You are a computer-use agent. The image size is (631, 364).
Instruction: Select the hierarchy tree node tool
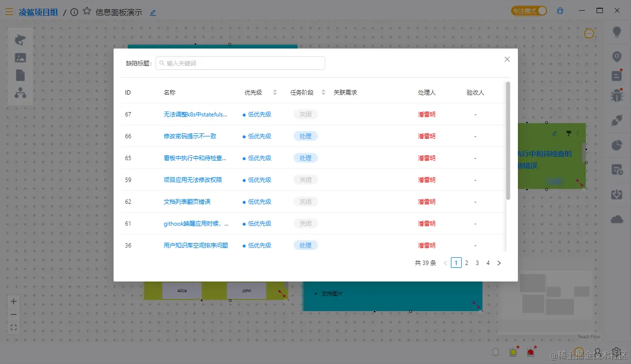pyautogui.click(x=20, y=93)
